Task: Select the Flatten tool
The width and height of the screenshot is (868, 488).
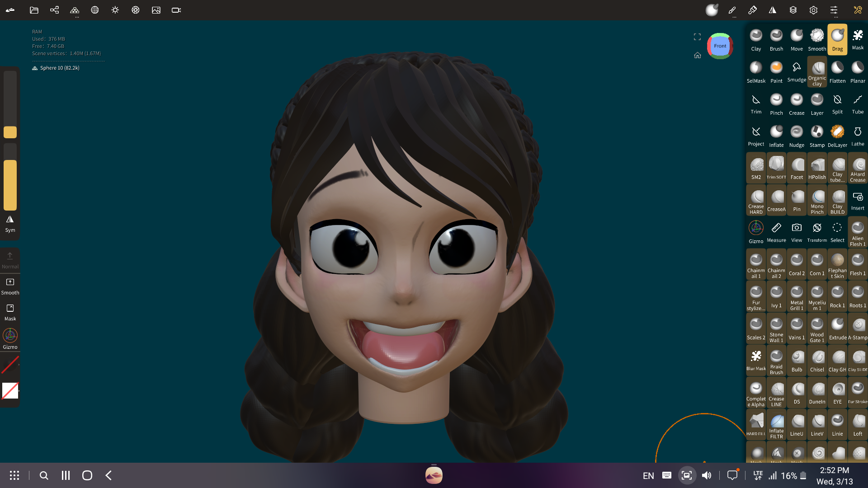Action: pyautogui.click(x=837, y=72)
